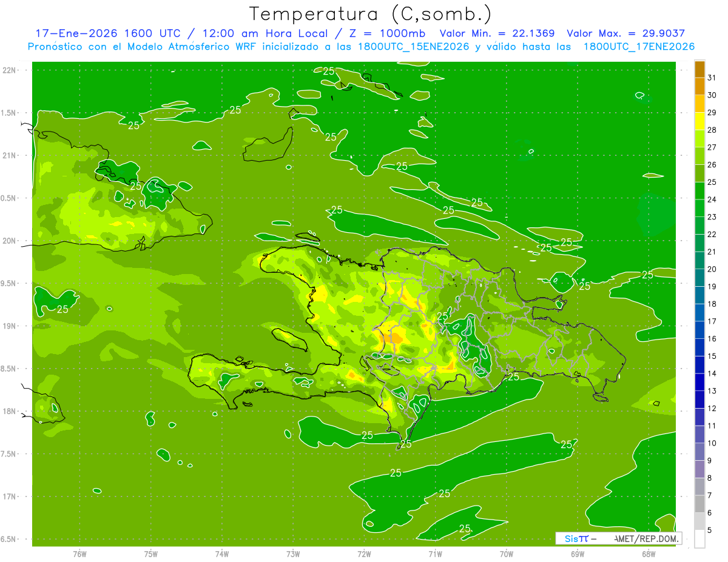Click the colorbar label 5

tap(710, 530)
